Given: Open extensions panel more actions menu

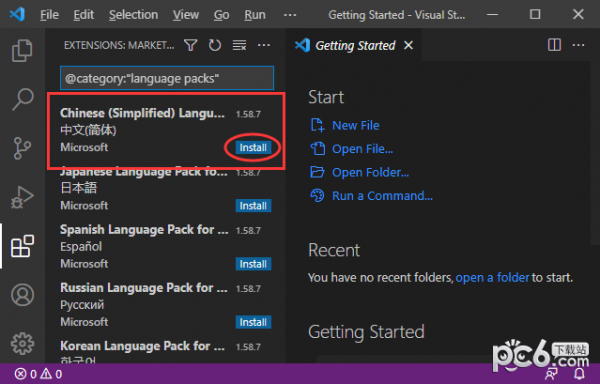Looking at the screenshot, I should coord(264,46).
